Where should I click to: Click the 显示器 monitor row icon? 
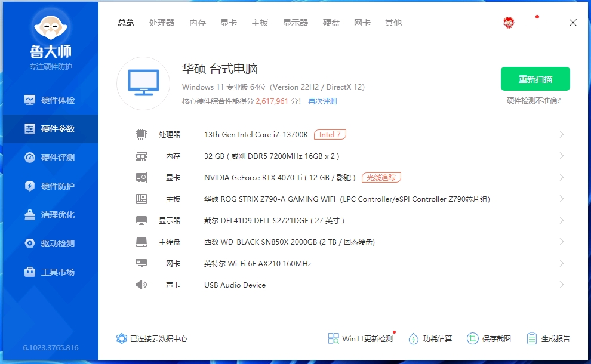pyautogui.click(x=141, y=220)
